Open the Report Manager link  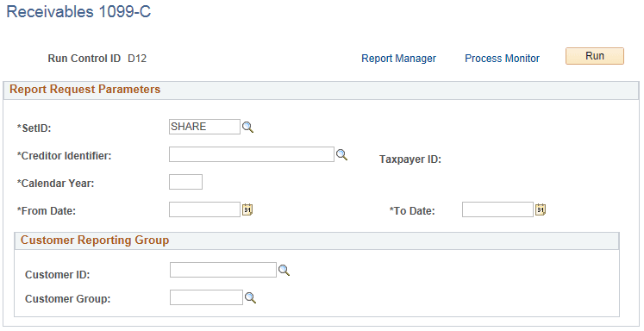pyautogui.click(x=398, y=59)
